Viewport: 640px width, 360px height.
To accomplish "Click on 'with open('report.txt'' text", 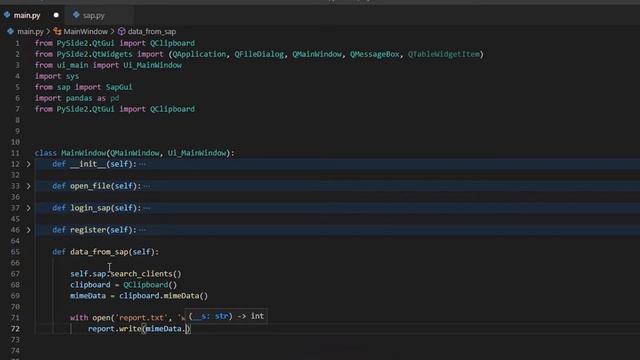I will (x=119, y=318).
